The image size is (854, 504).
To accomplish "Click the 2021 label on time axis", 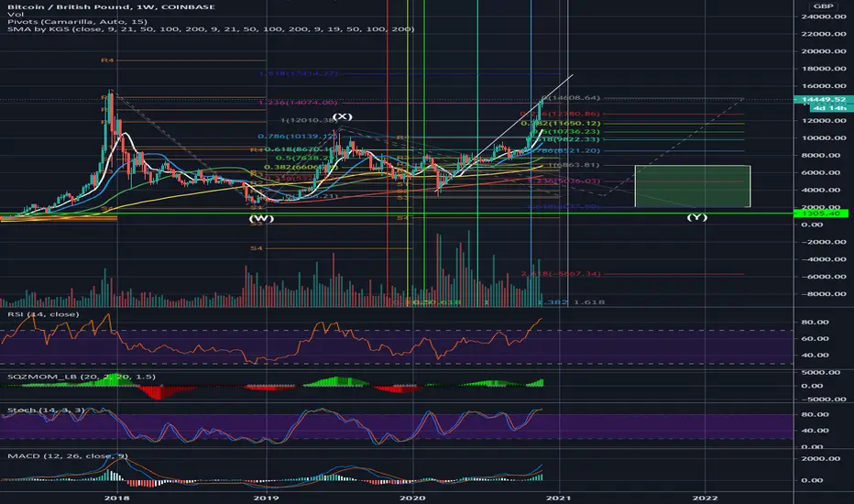I will 559,498.
